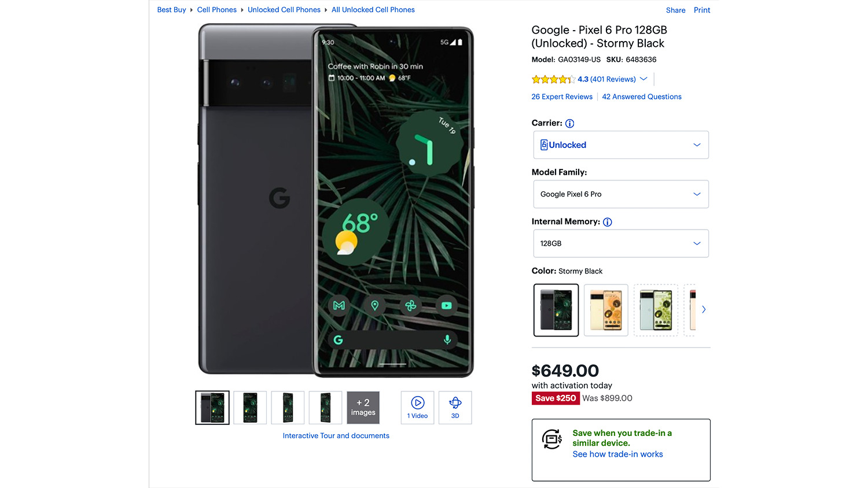Viewport: 868px width, 488px height.
Task: Select the Stormy Black color swatch
Action: click(x=556, y=310)
